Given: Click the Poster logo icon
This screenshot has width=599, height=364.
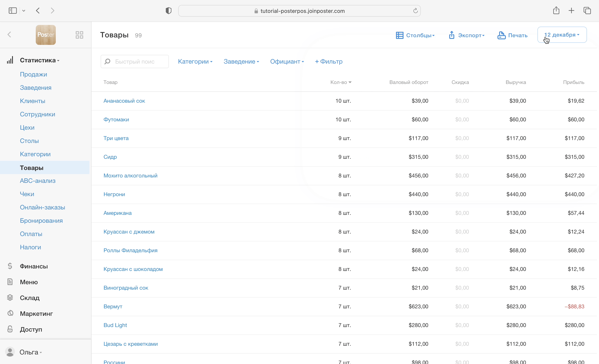Looking at the screenshot, I should click(x=46, y=35).
